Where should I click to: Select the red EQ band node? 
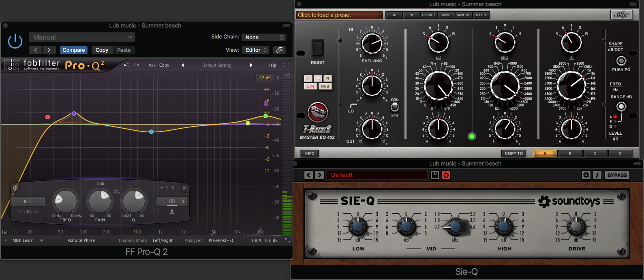pyautogui.click(x=47, y=117)
